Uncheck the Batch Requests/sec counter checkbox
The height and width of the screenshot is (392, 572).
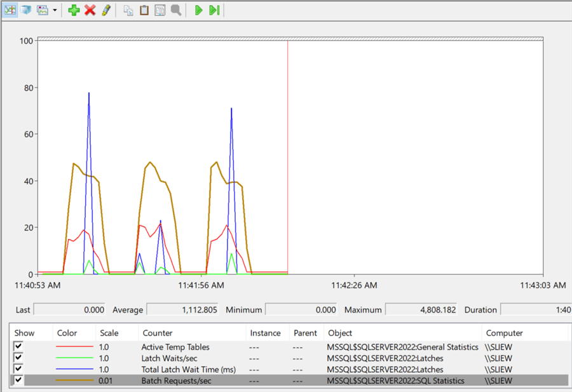tap(18, 380)
